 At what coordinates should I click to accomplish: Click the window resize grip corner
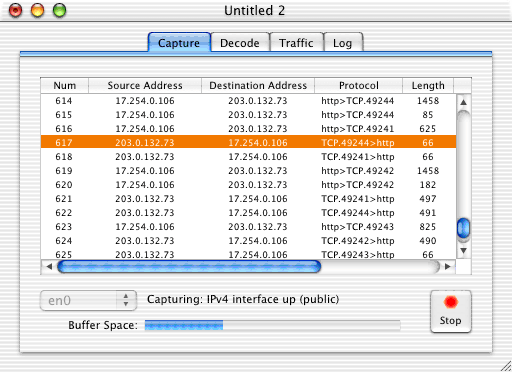click(x=505, y=365)
